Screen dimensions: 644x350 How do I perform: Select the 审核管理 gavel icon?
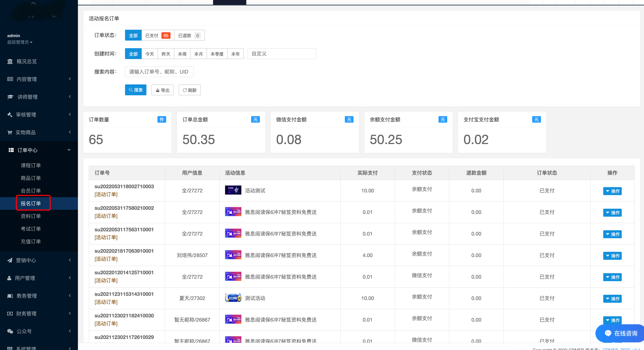coord(10,114)
